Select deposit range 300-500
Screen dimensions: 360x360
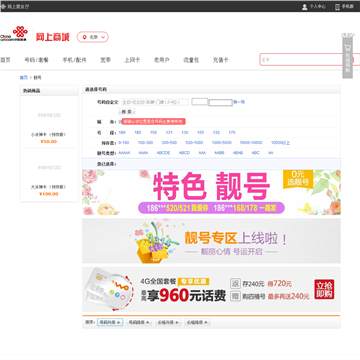click(169, 143)
